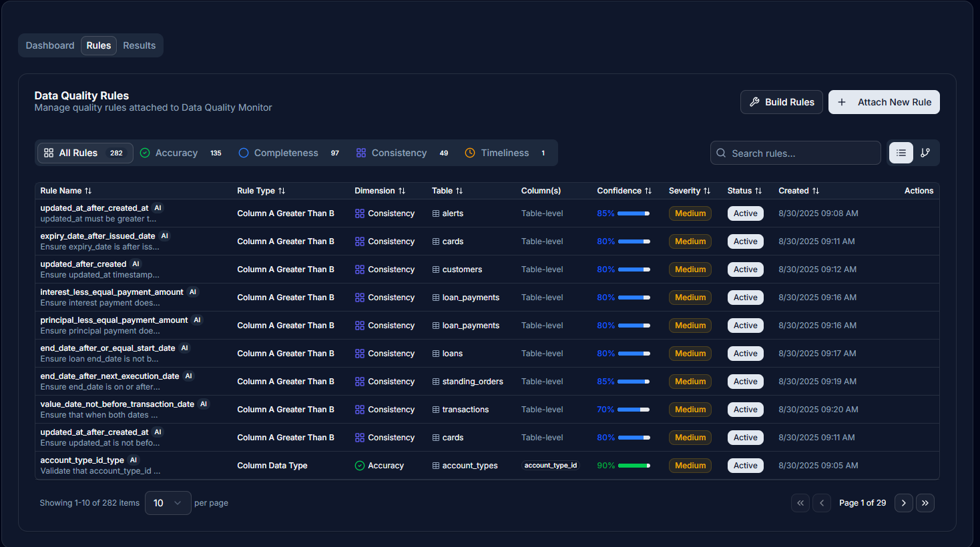Click created date 8/30/2025 09:17 AM

point(817,354)
